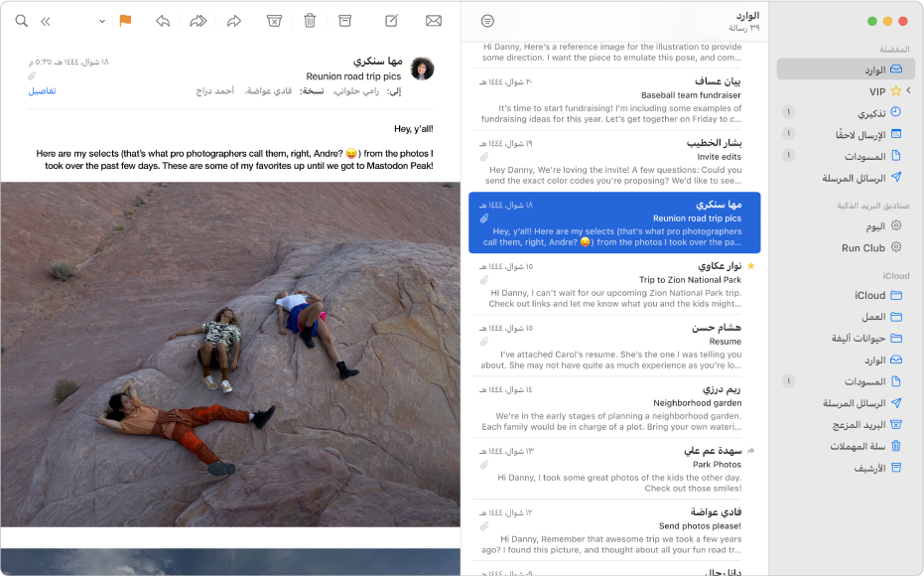Compose a new message

pyautogui.click(x=391, y=21)
